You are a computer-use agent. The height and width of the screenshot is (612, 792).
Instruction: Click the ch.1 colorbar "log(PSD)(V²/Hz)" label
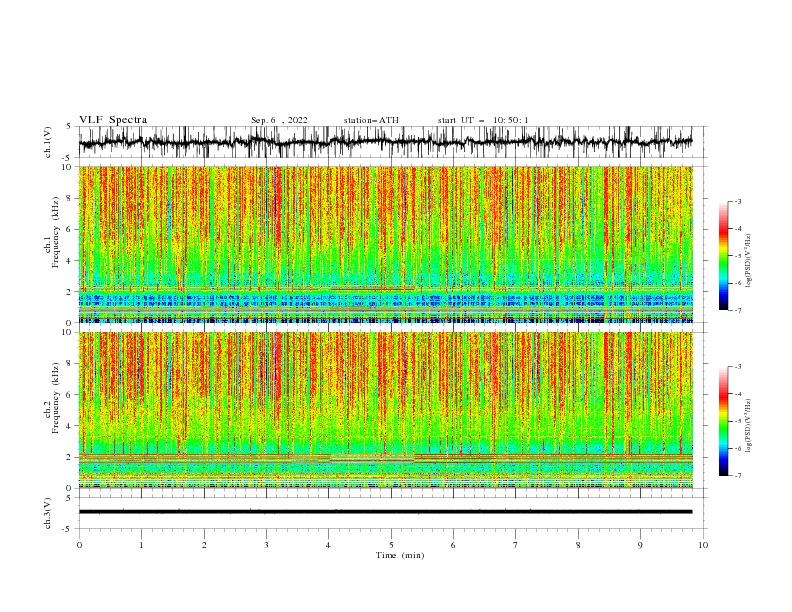click(x=749, y=261)
